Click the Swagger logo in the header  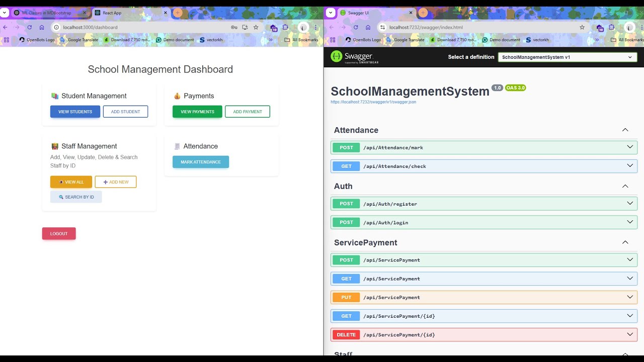click(x=355, y=57)
